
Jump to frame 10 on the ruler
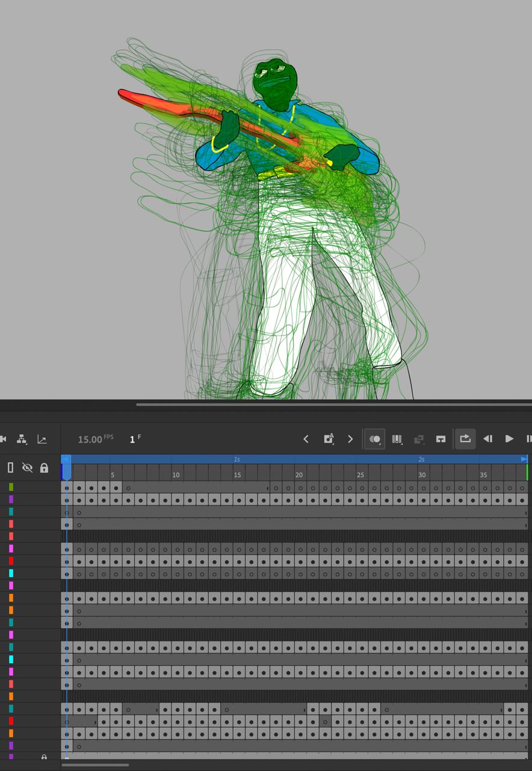(176, 475)
